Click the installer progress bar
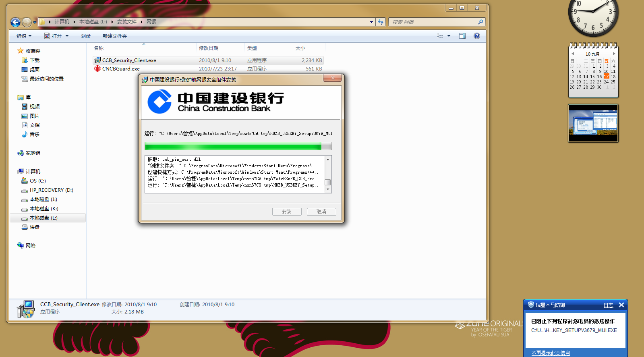Image resolution: width=644 pixels, height=357 pixels. point(238,146)
